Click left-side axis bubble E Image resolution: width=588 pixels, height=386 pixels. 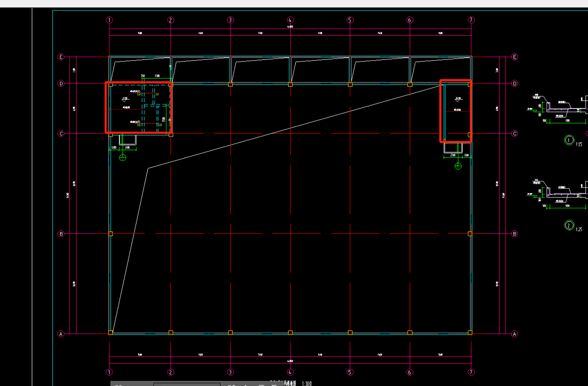coord(61,57)
